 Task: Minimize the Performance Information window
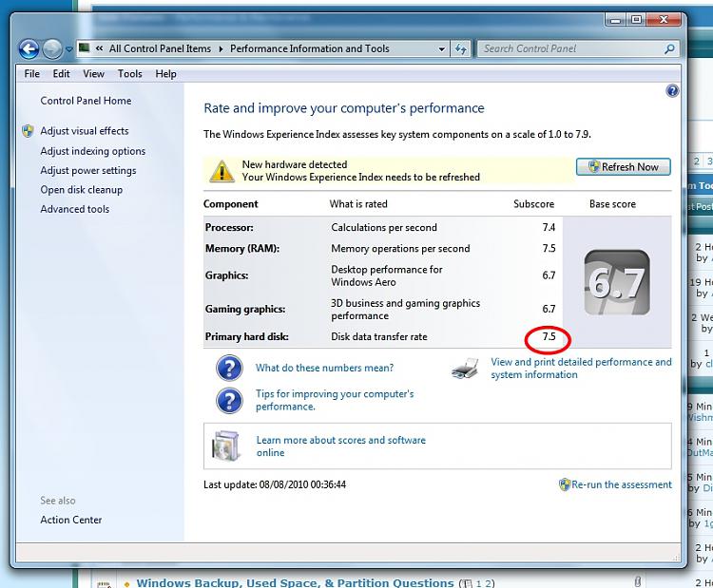pyautogui.click(x=615, y=20)
